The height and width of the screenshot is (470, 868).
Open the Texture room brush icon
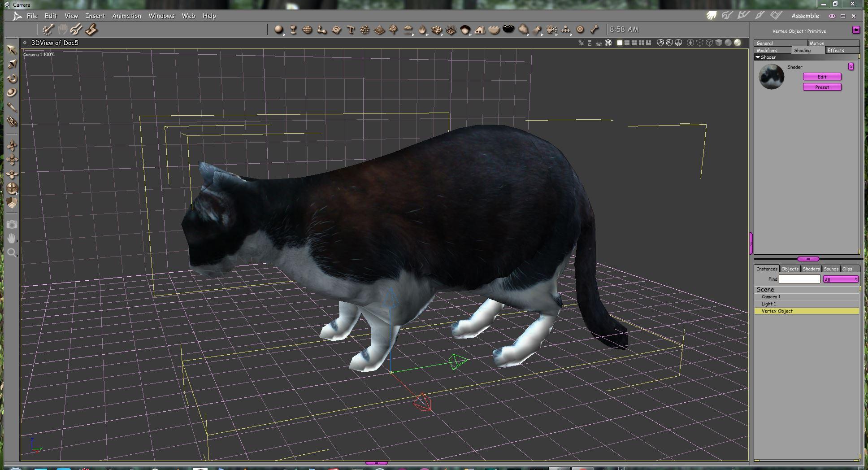[x=759, y=15]
